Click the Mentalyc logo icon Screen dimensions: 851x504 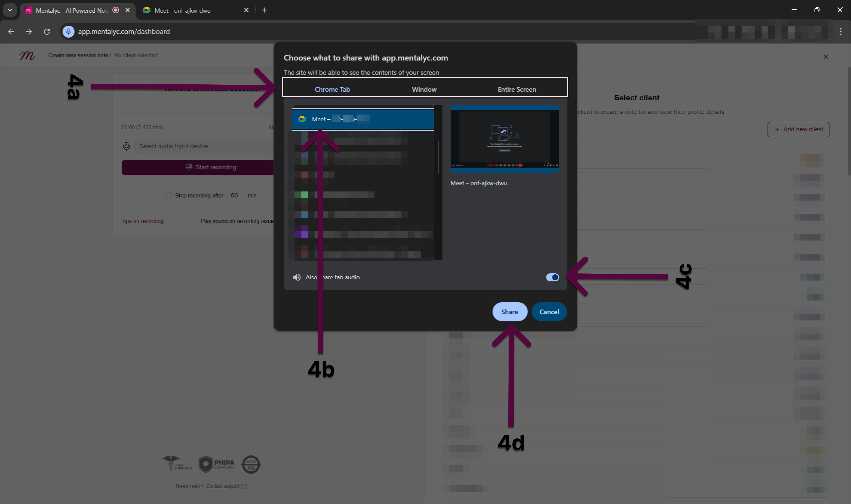(27, 55)
